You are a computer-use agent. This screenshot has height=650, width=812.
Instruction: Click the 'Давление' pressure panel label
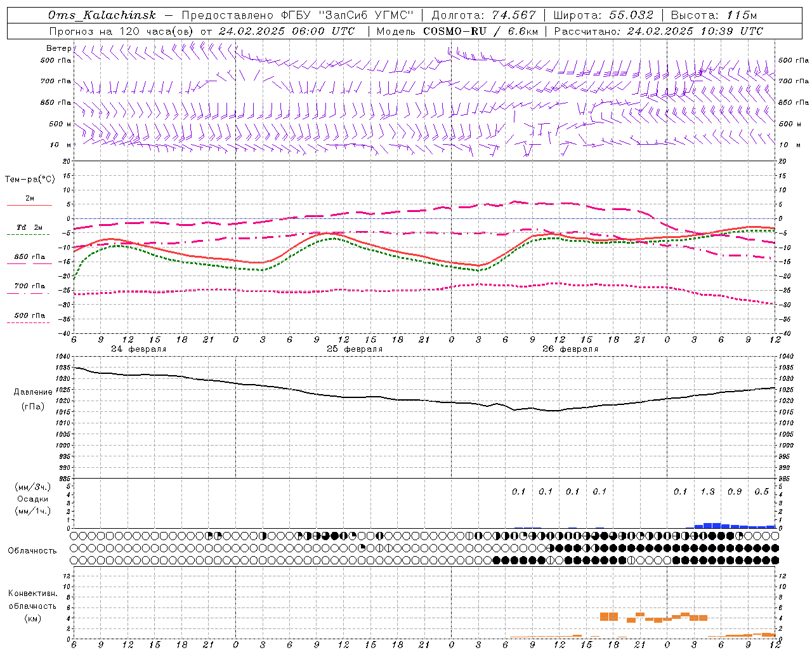point(33,392)
